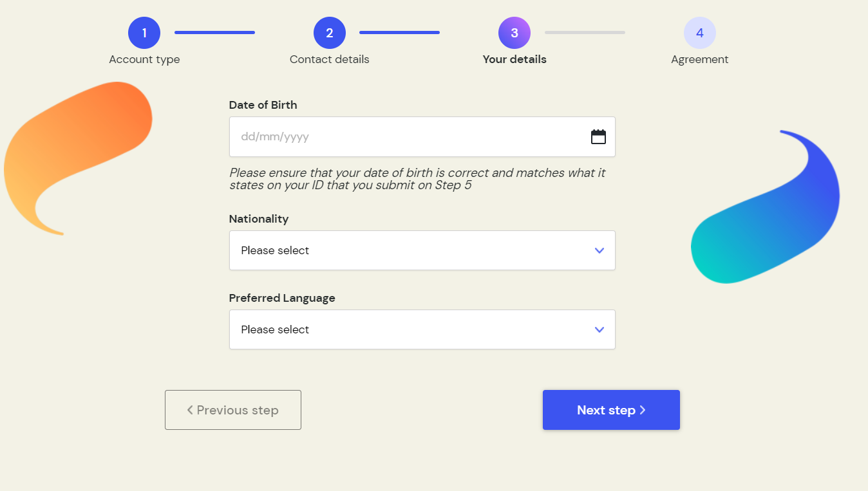
Task: Click the blue progress bar after step 1
Action: point(214,32)
